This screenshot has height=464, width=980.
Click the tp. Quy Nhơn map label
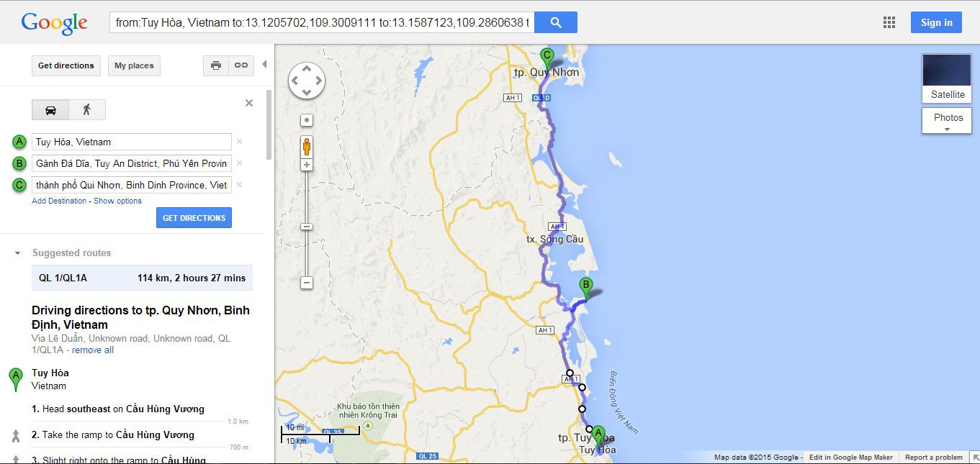pyautogui.click(x=547, y=73)
